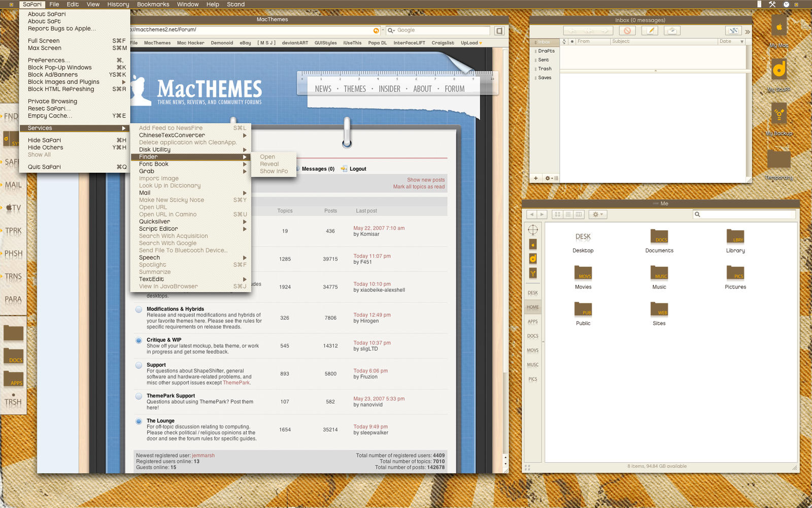Open the Public folder in Me window
This screenshot has height=508, width=812.
583,313
